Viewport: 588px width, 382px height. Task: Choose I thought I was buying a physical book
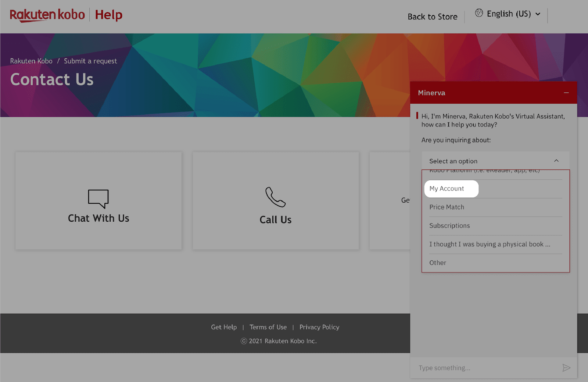click(495, 244)
